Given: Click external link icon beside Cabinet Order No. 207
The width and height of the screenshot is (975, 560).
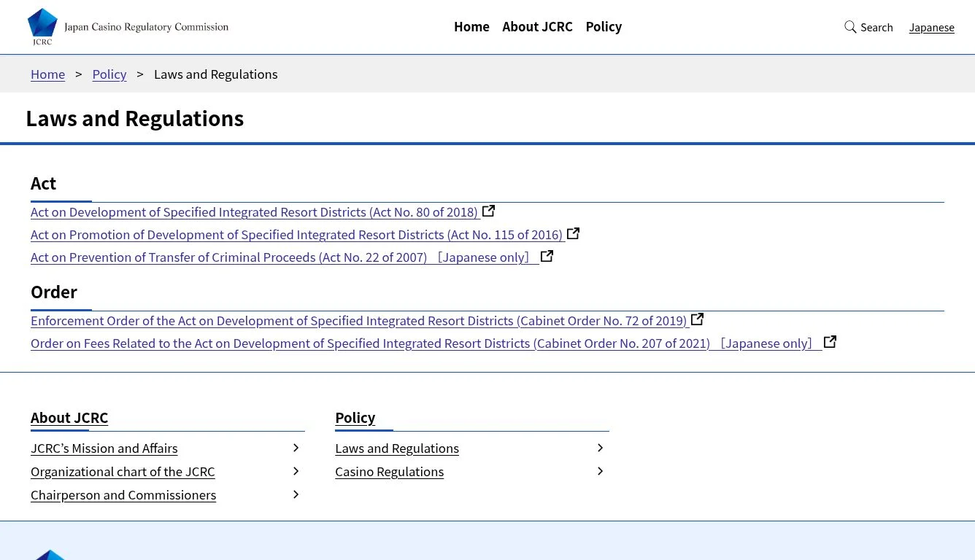Looking at the screenshot, I should [830, 341].
